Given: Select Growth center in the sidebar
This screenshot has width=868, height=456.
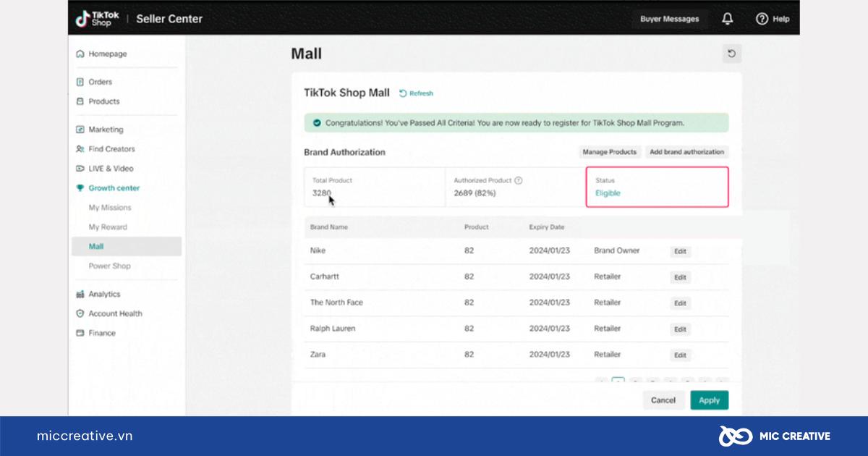Looking at the screenshot, I should pyautogui.click(x=114, y=188).
